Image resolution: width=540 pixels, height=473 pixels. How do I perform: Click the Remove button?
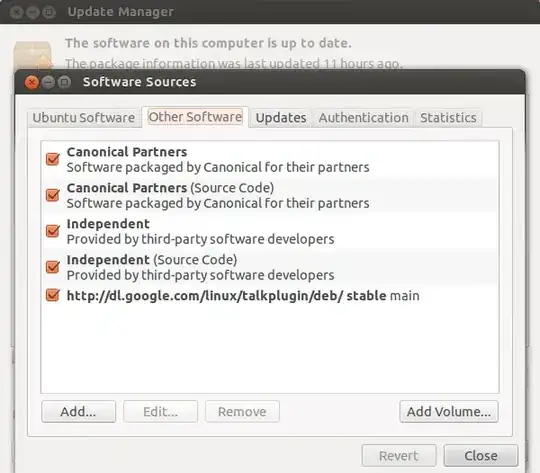tap(242, 411)
